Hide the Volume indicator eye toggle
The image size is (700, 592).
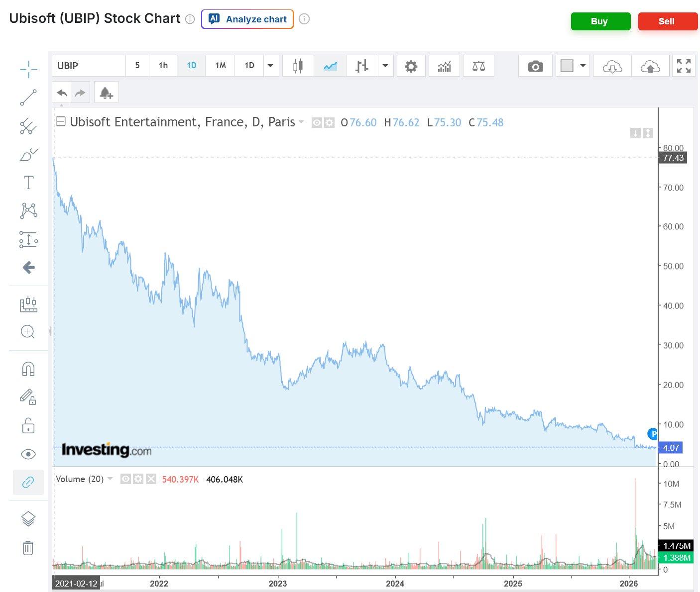(126, 479)
